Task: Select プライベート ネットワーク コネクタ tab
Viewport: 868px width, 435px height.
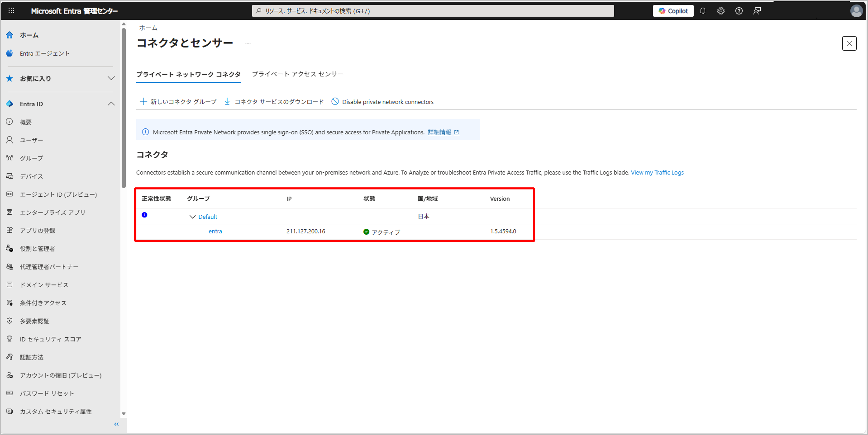Action: [188, 74]
